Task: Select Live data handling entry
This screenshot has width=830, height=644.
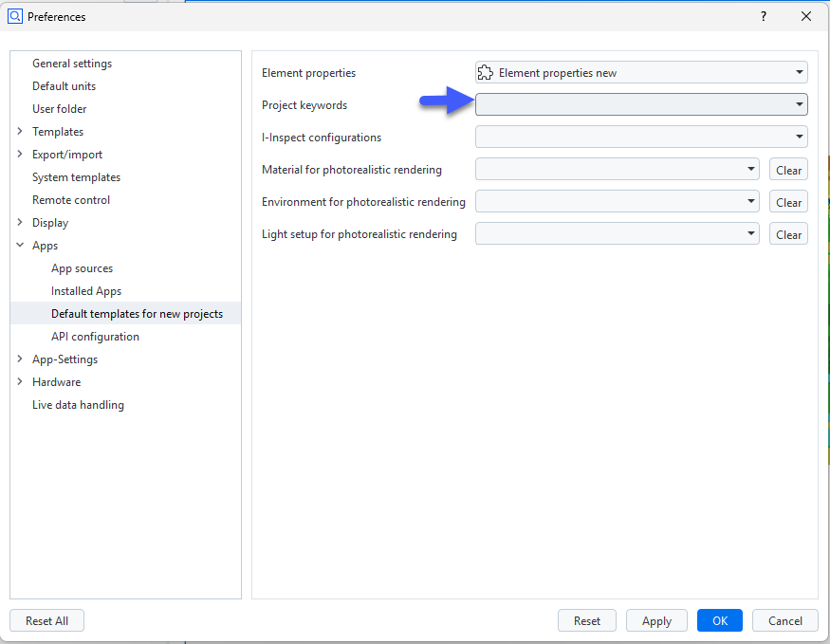Action: [78, 405]
